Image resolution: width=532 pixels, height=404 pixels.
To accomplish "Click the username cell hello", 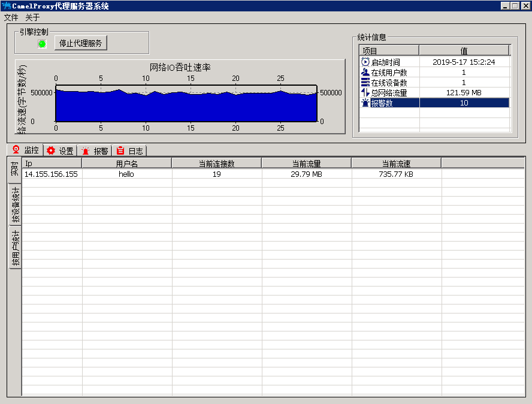I will point(126,174).
